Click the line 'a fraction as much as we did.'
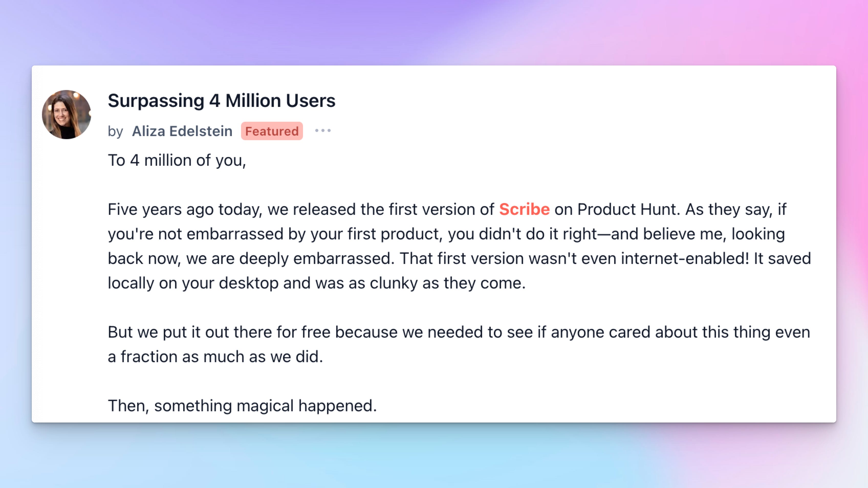The height and width of the screenshot is (488, 868). pyautogui.click(x=215, y=357)
